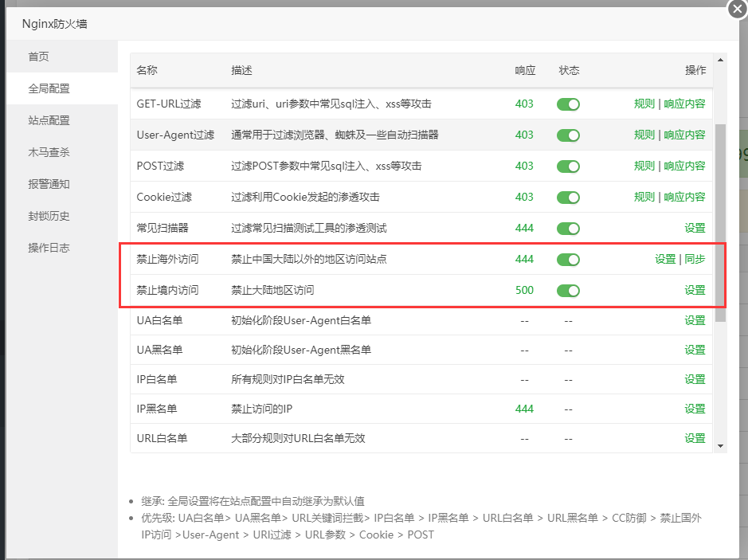Viewport: 748px width, 560px height.
Task: Close the Nginx防火墙 dialog
Action: [736, 9]
